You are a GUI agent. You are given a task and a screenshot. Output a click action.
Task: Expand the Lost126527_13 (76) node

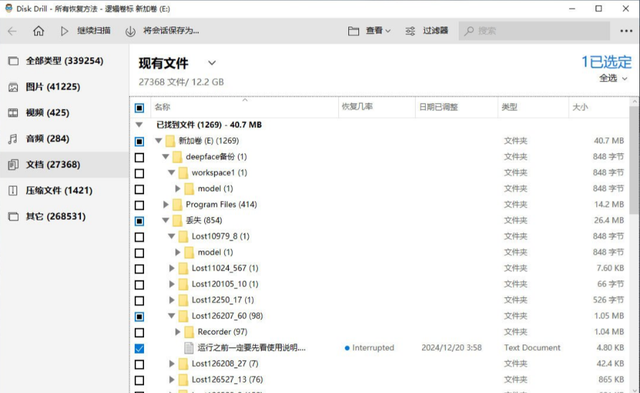pos(171,380)
